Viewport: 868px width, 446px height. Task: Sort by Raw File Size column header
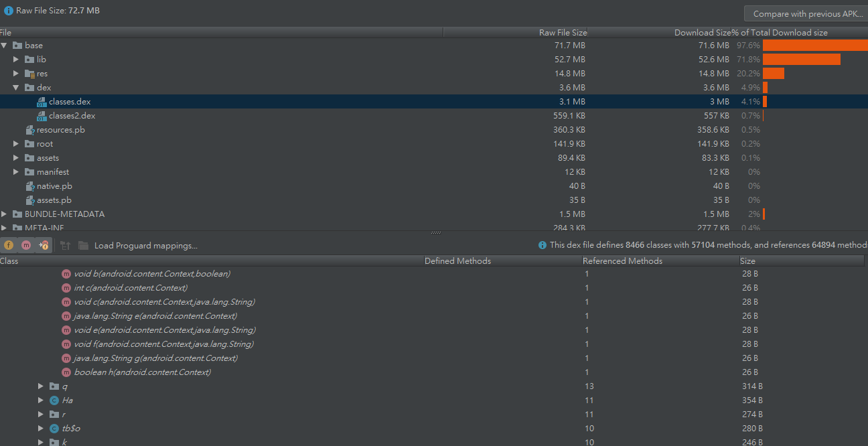pos(516,32)
